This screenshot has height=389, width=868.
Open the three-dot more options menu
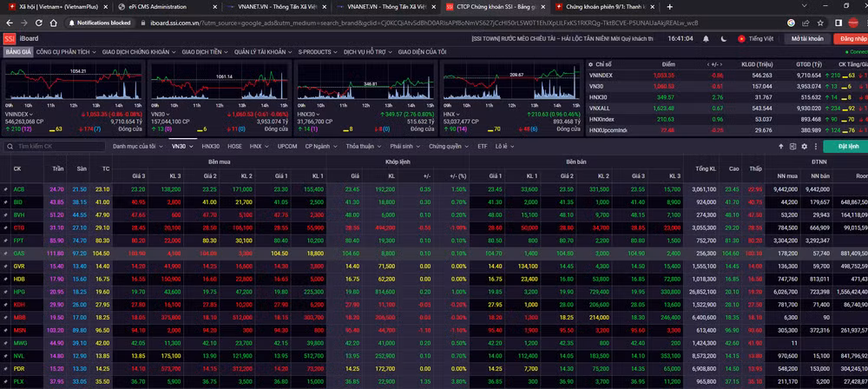[815, 146]
